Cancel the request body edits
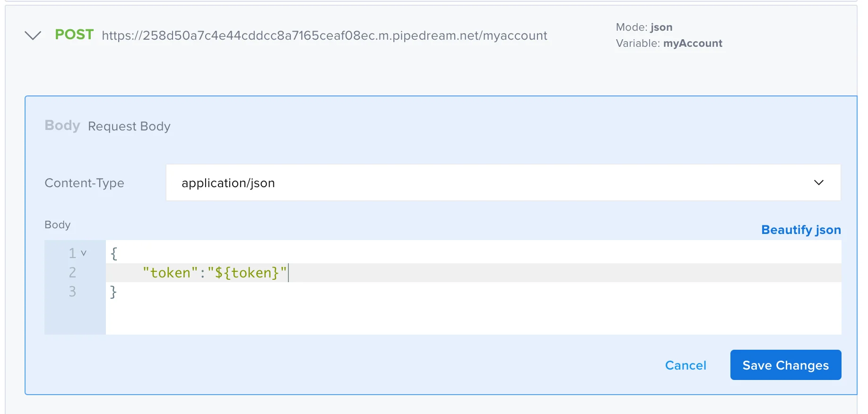This screenshot has width=868, height=414. [685, 365]
